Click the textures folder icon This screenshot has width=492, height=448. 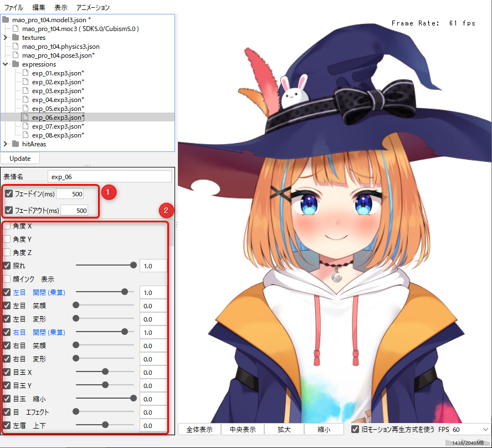point(16,38)
